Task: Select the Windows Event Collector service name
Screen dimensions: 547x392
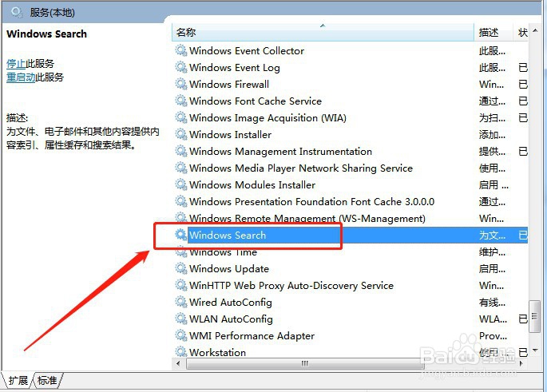Action: point(247,51)
